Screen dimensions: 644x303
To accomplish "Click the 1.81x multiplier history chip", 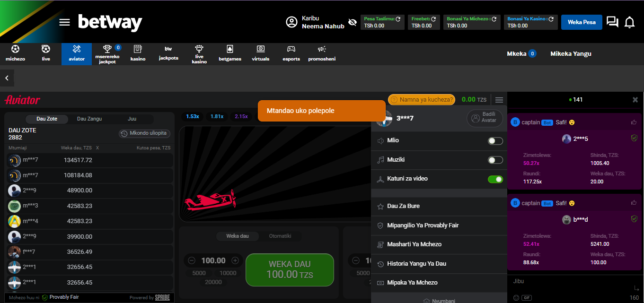I will pyautogui.click(x=217, y=116).
